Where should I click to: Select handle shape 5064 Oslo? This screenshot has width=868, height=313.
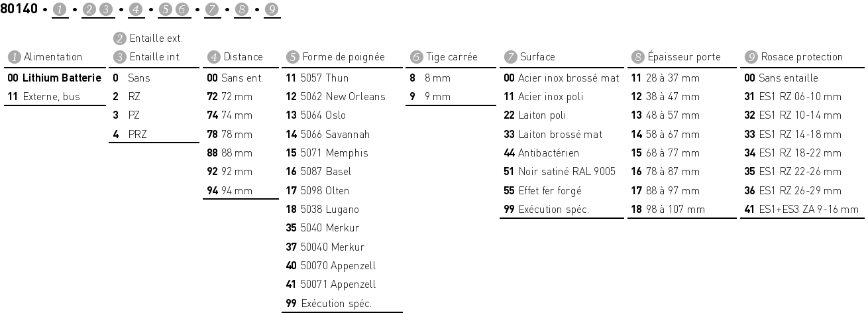point(317,115)
